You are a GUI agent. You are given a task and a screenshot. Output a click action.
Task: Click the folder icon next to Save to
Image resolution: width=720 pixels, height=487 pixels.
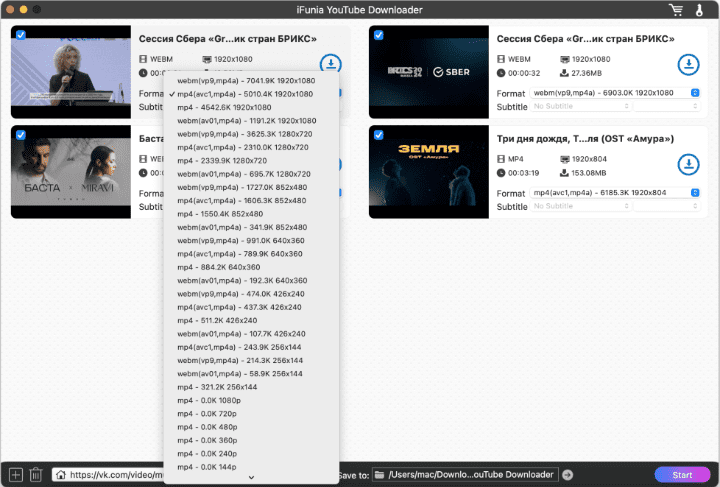click(381, 474)
